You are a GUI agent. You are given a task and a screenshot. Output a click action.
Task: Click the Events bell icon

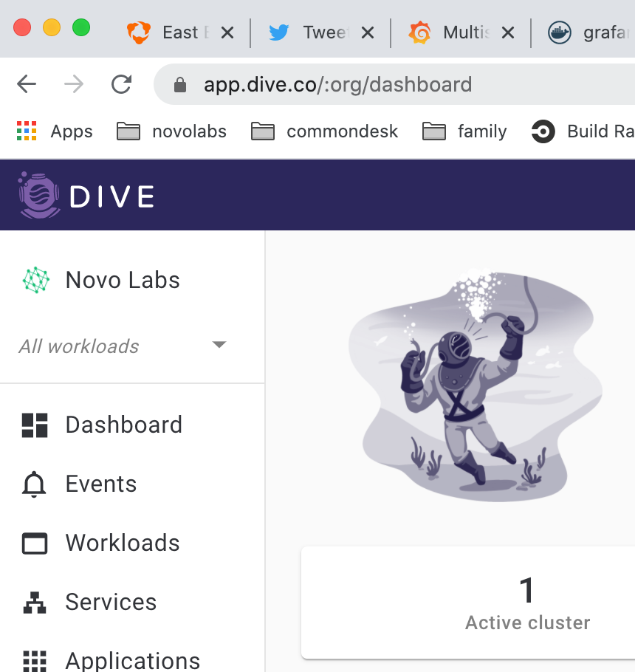(x=34, y=484)
